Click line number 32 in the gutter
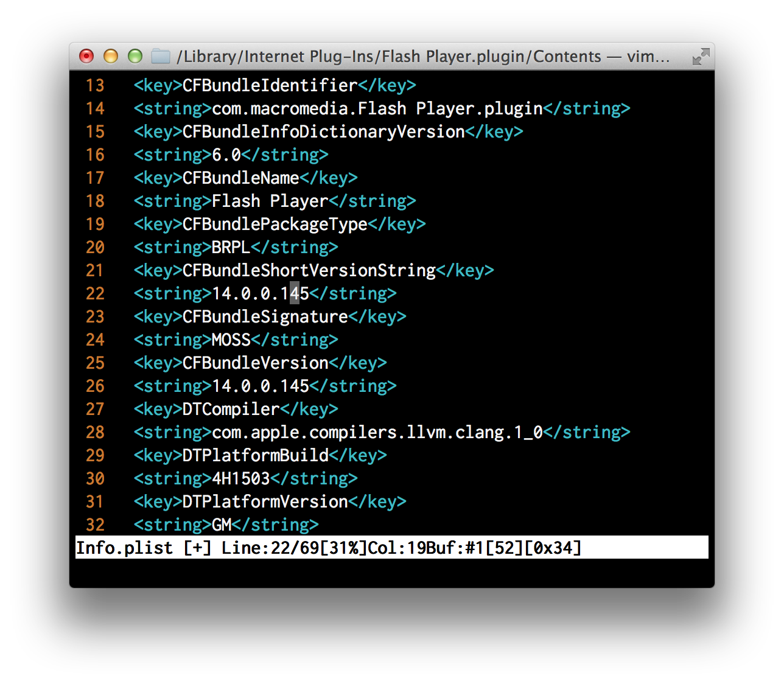Screen dimensions: 784x684 click(x=95, y=525)
